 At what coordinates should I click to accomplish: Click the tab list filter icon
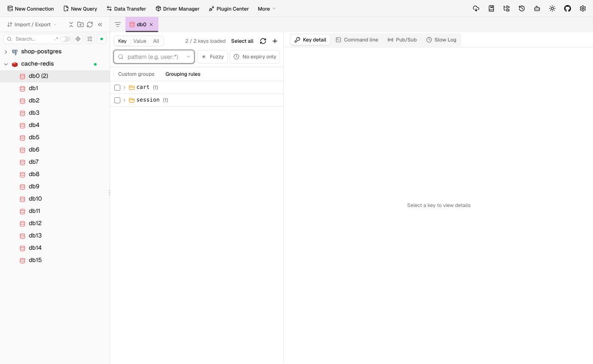pyautogui.click(x=118, y=25)
